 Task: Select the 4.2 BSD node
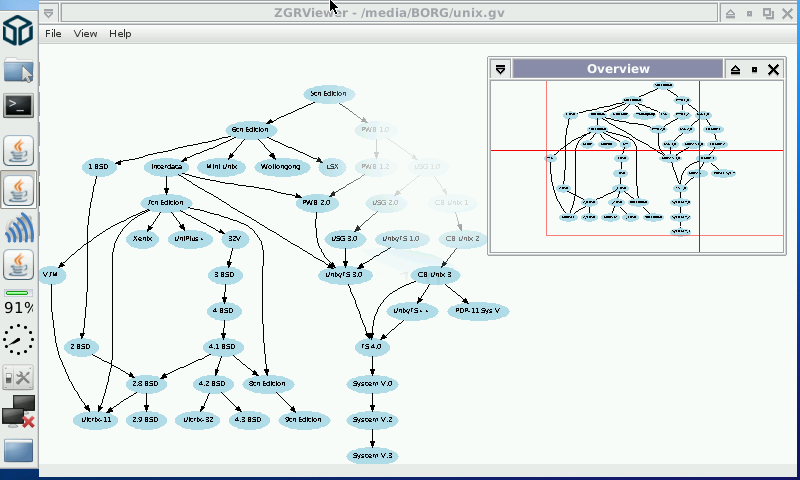[212, 384]
